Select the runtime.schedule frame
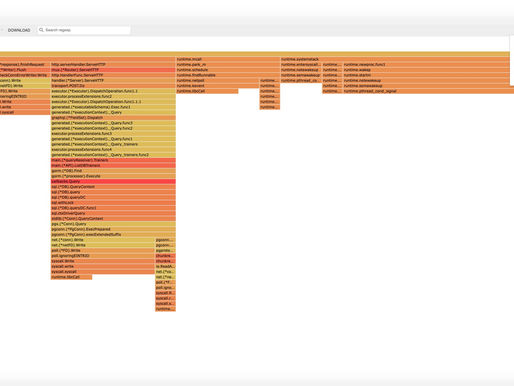 pyautogui.click(x=228, y=70)
